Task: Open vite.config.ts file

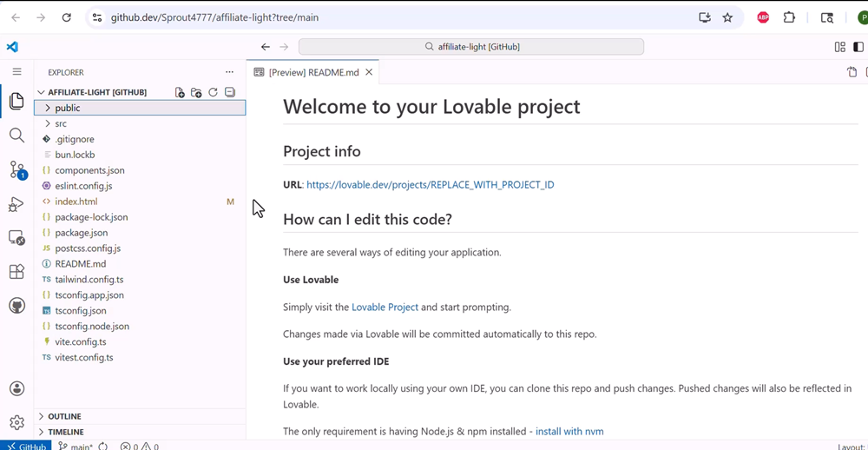Action: coord(140,342)
